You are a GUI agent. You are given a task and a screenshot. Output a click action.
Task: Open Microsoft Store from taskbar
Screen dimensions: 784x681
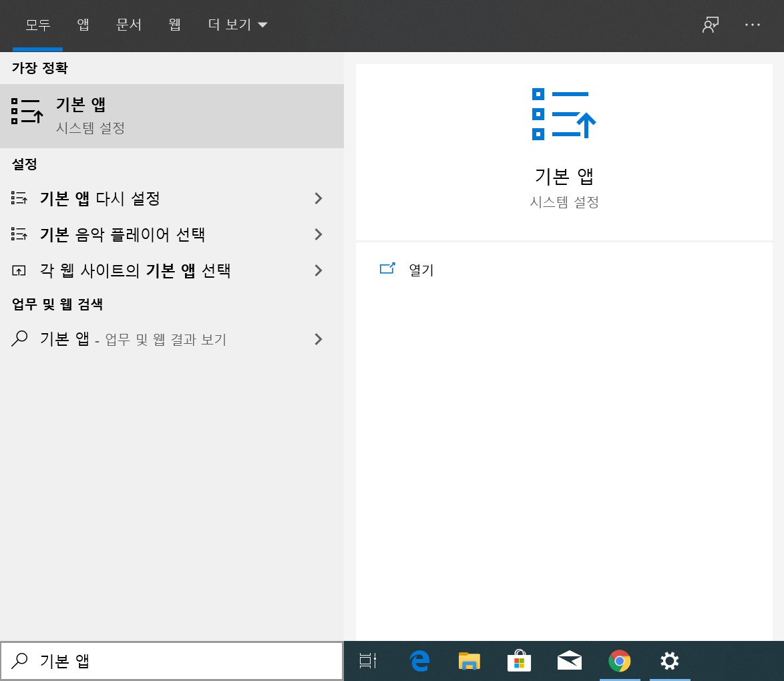(519, 661)
